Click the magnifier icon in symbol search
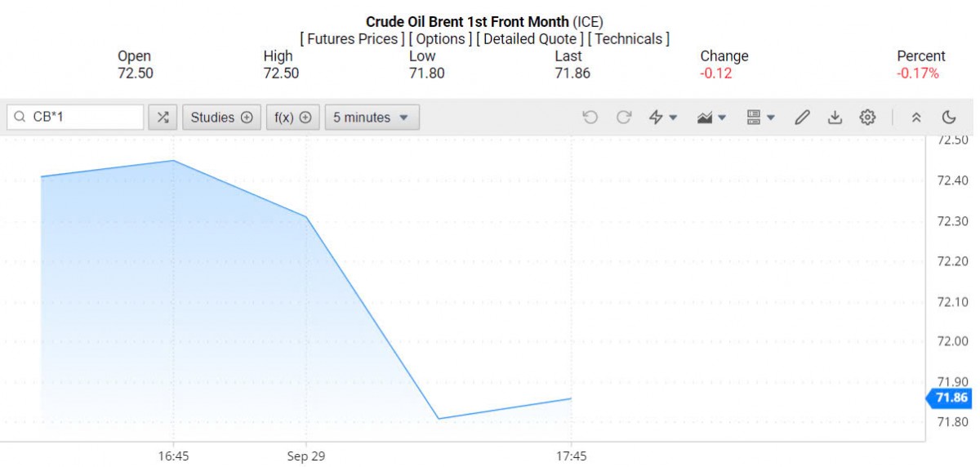Screen dimensions: 980x467 click(x=20, y=118)
